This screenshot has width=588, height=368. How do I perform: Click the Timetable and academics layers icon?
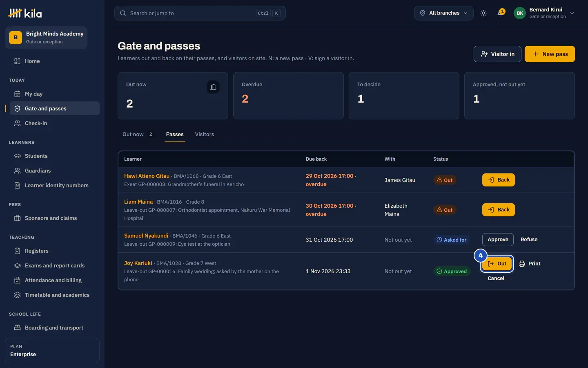coord(17,295)
